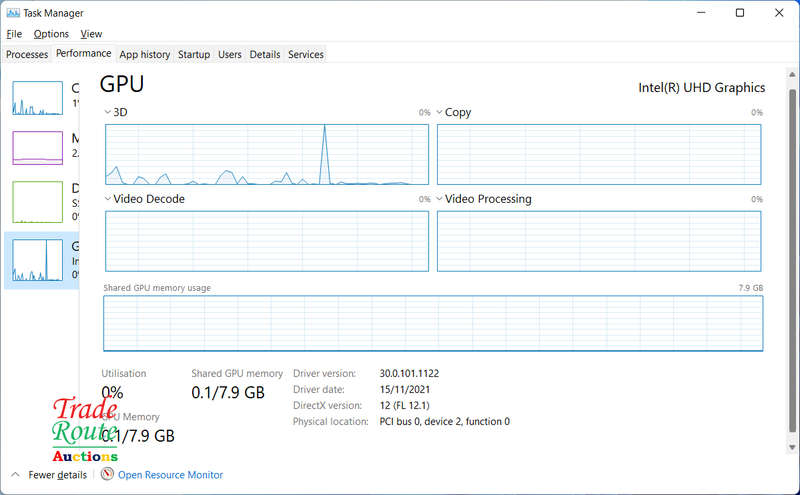Click the Fewer details chevron icon
800x495 pixels.
click(x=15, y=475)
